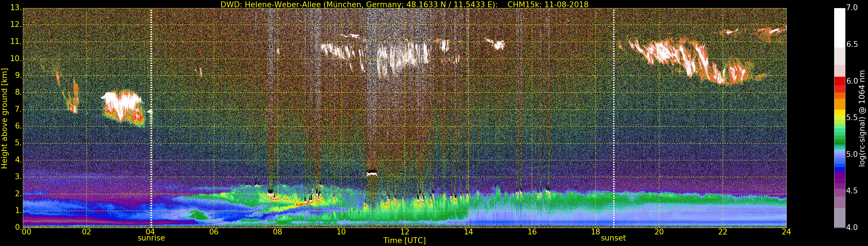Click the time axis tick label 16

[x=532, y=232]
